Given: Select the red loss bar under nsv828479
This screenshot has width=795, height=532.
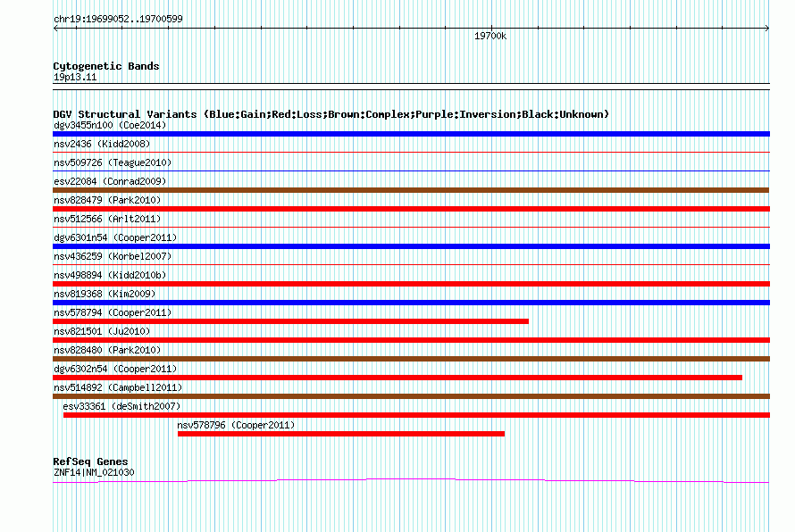Looking at the screenshot, I should pos(411,209).
